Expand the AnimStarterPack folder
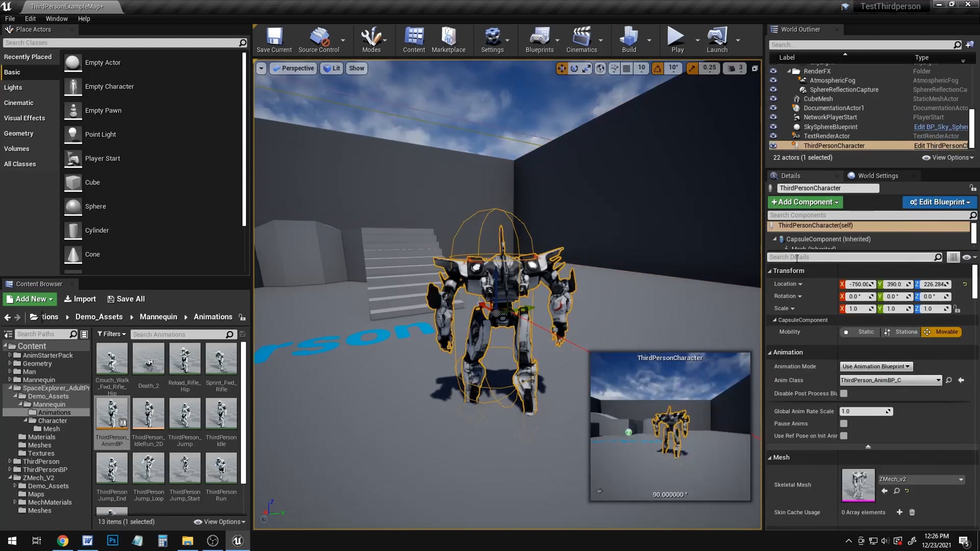 tap(10, 355)
